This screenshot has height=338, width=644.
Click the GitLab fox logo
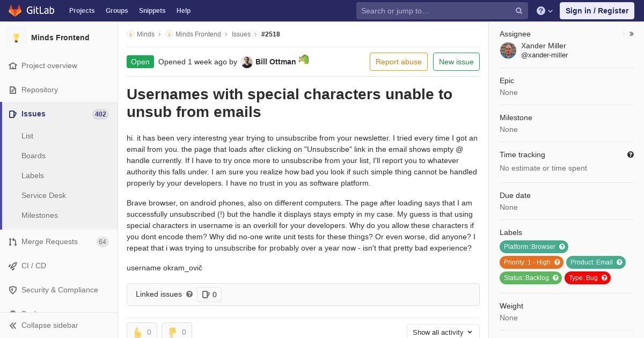pyautogui.click(x=15, y=10)
